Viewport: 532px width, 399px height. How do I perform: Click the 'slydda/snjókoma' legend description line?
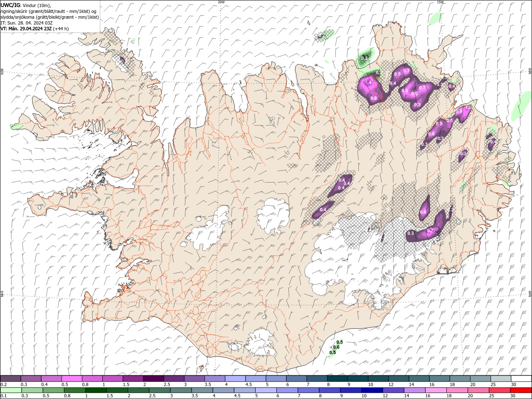coord(49,17)
